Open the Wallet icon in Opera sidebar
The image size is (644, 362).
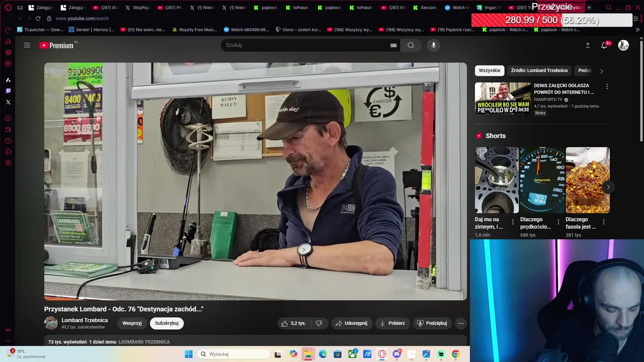pyautogui.click(x=8, y=130)
